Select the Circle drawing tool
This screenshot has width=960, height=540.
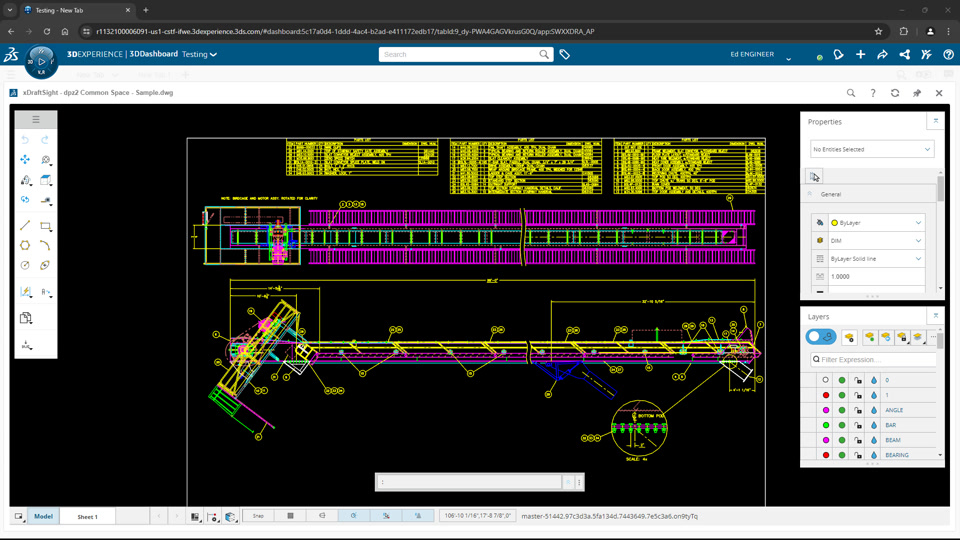[x=25, y=265]
